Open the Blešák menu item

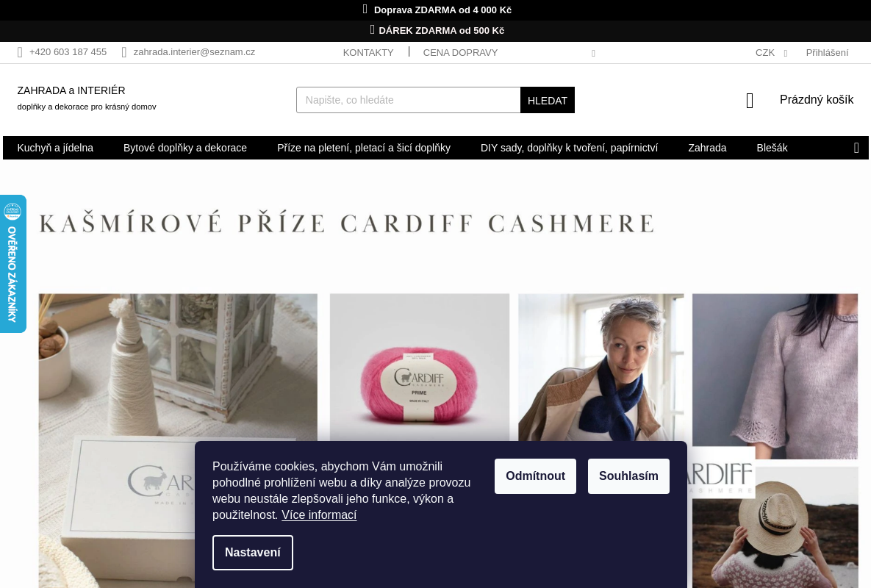tap(772, 148)
